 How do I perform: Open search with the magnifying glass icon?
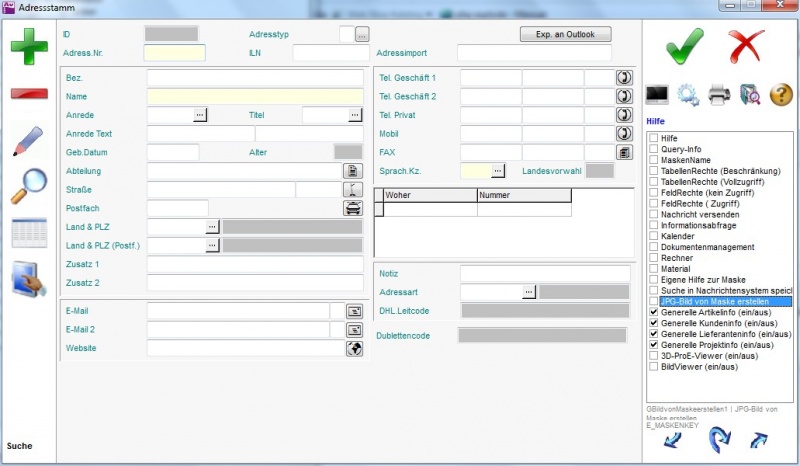(x=29, y=186)
